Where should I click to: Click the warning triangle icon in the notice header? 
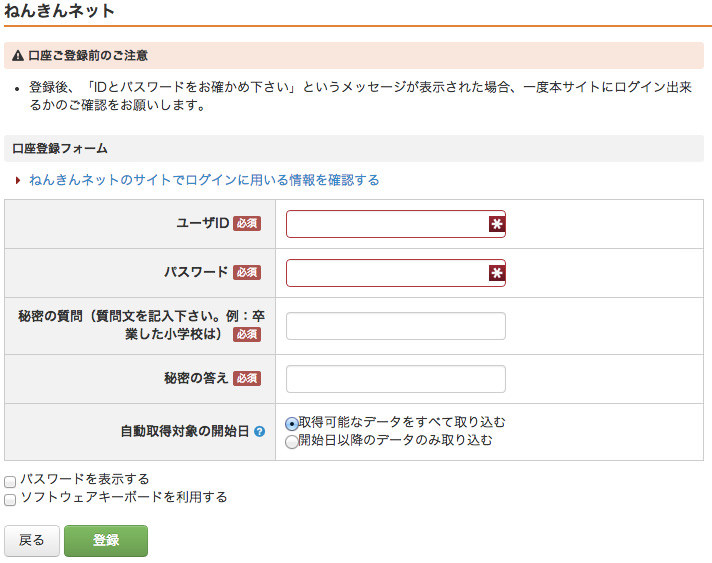18,56
